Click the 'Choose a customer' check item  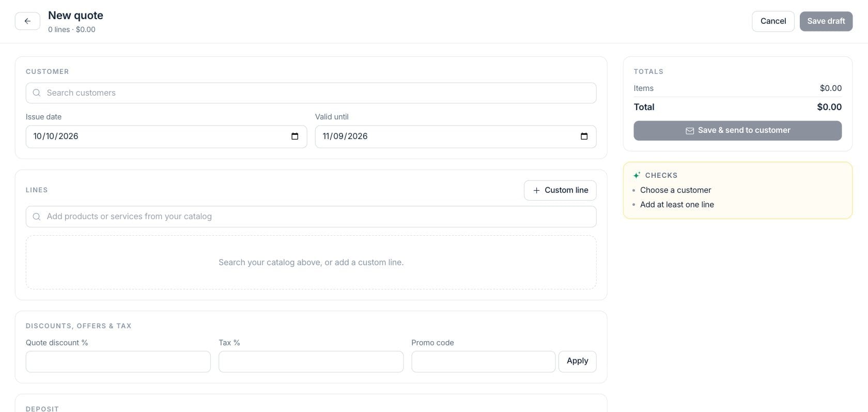click(x=675, y=190)
